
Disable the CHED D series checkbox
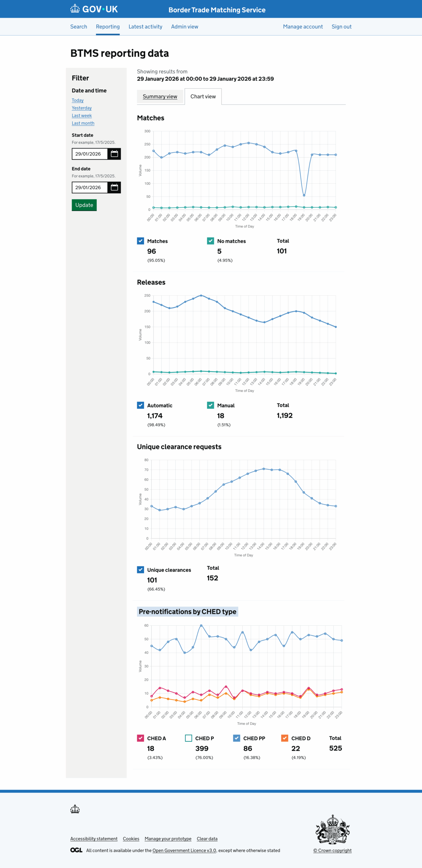point(284,738)
